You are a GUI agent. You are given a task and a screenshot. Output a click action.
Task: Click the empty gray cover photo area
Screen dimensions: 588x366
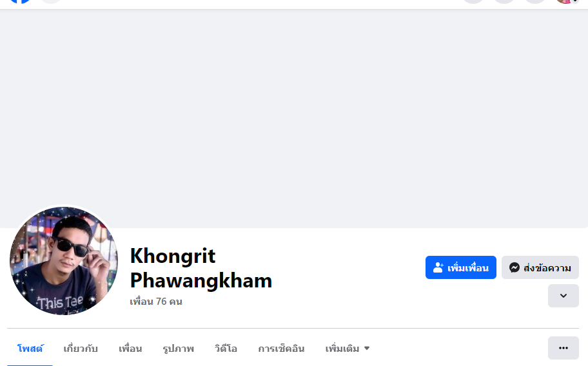[x=294, y=119]
